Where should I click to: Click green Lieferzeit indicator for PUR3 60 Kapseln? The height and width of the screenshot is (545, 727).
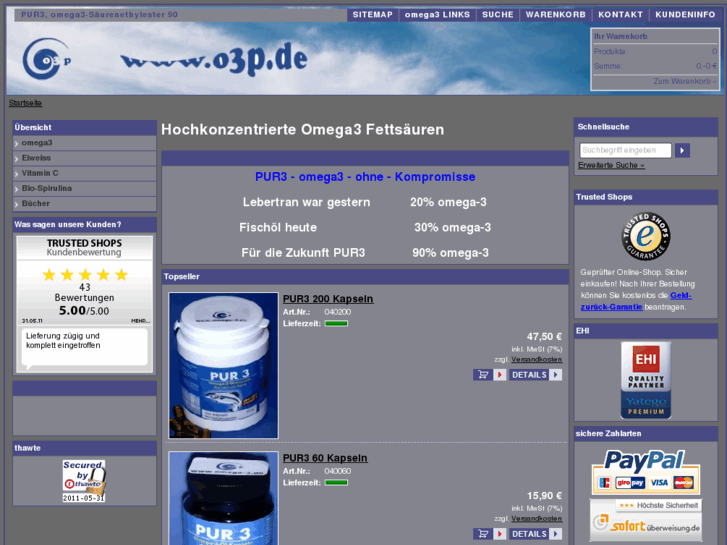click(336, 482)
